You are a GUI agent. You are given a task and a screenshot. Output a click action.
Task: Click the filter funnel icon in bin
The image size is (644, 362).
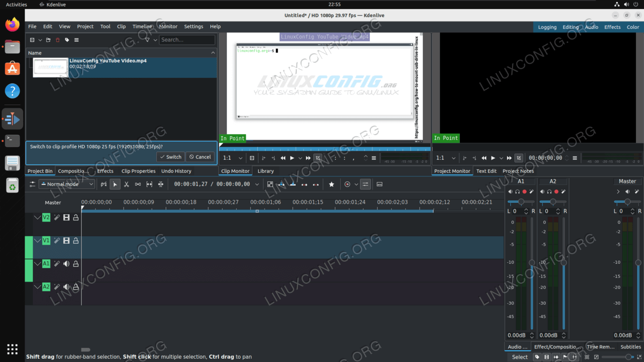tap(147, 40)
